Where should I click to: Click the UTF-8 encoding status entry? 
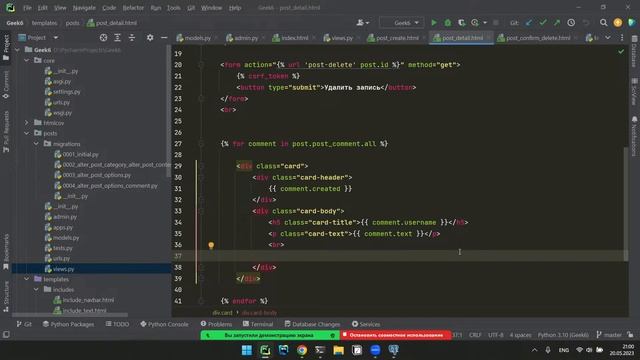tap(496, 335)
